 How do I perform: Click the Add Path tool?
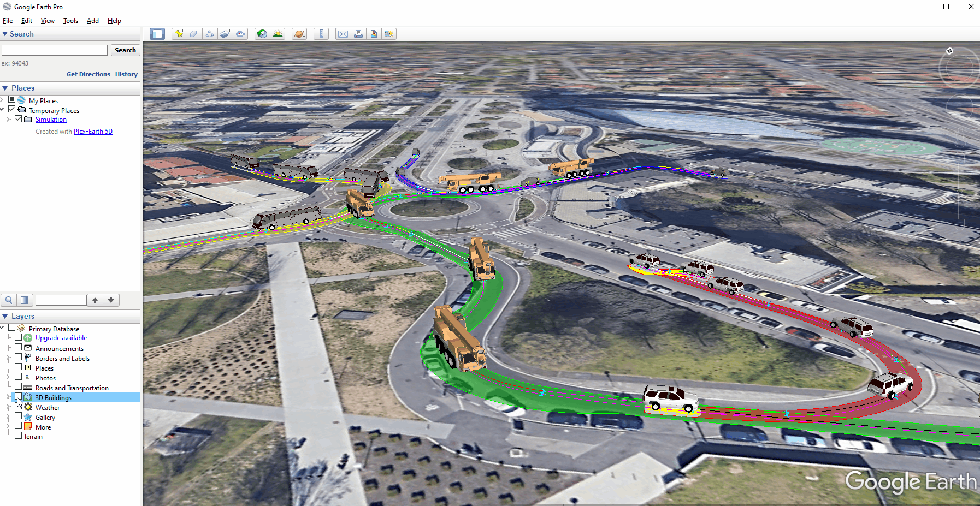[x=210, y=34]
